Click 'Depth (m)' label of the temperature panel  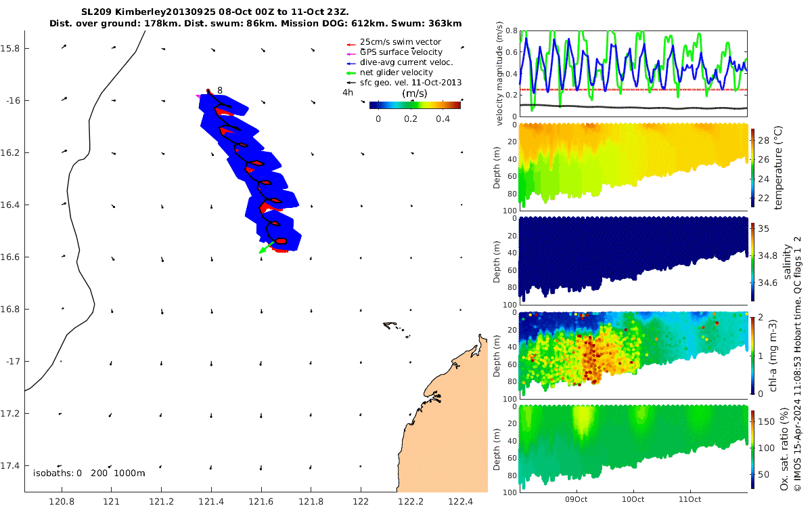pos(498,167)
